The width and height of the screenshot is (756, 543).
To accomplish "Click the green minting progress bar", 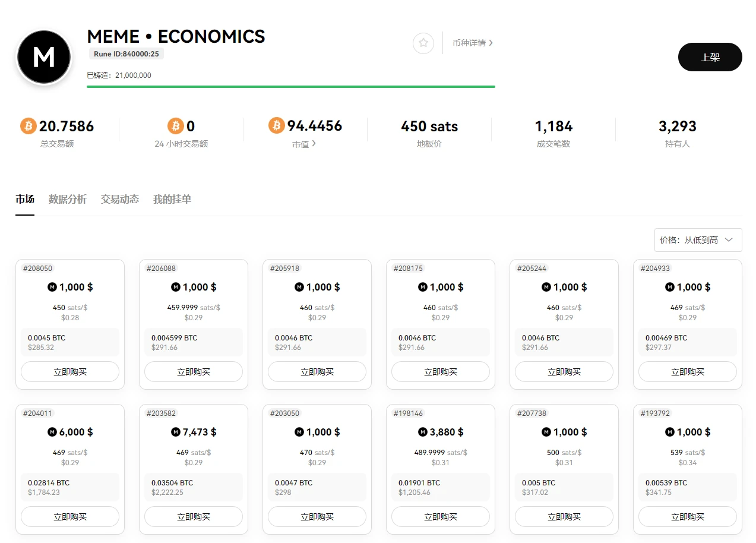I will point(290,87).
